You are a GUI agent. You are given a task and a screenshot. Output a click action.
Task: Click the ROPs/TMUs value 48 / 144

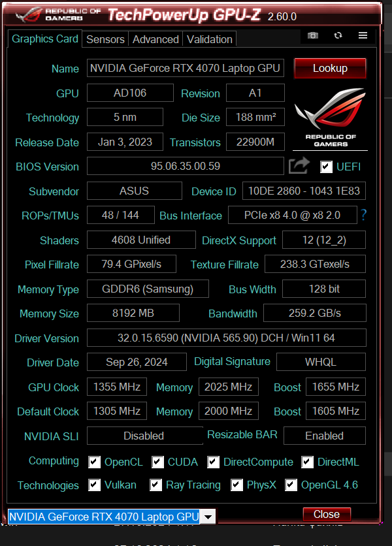[121, 215]
